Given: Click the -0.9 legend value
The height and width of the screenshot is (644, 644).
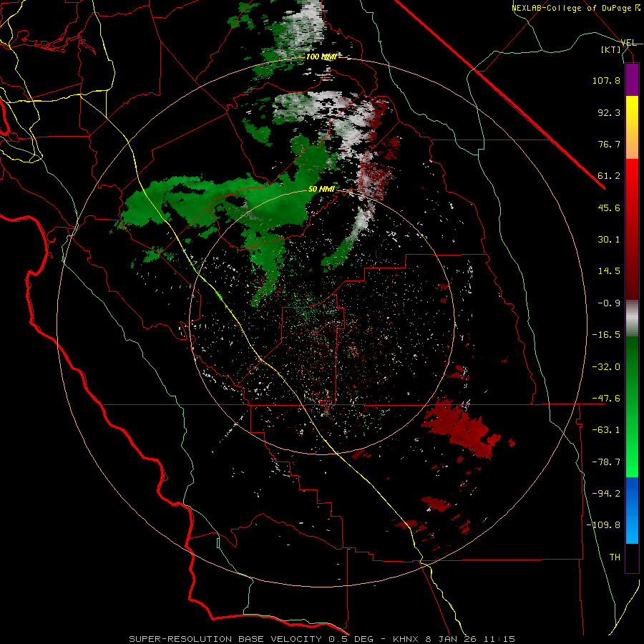Looking at the screenshot, I should (x=609, y=303).
